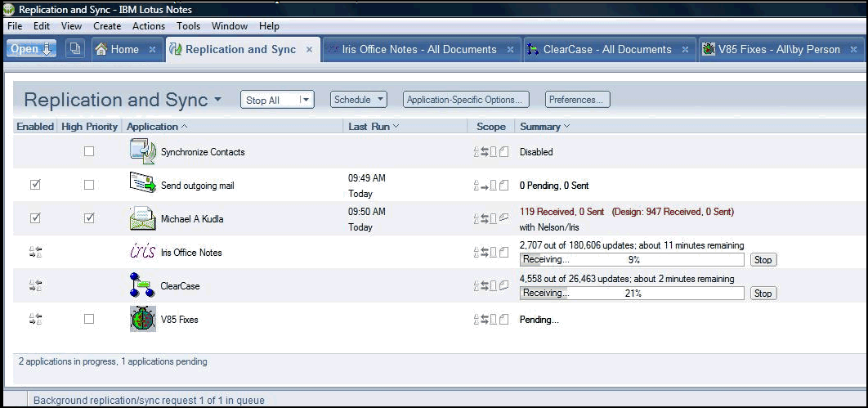Sort by the Summary column header
The height and width of the screenshot is (408, 868).
pos(544,126)
